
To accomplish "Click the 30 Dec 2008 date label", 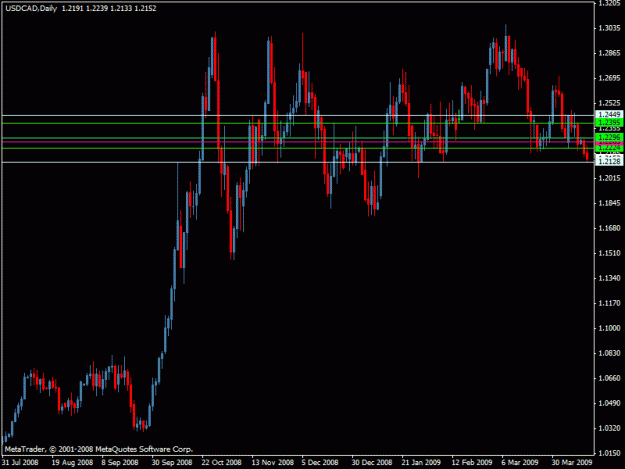I will coord(371,462).
